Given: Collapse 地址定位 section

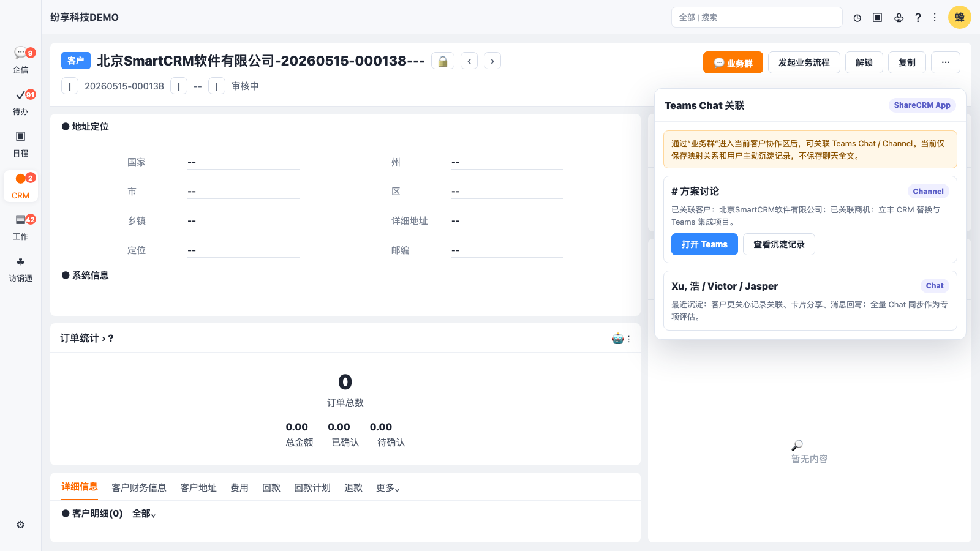Looking at the screenshot, I should pyautogui.click(x=85, y=127).
